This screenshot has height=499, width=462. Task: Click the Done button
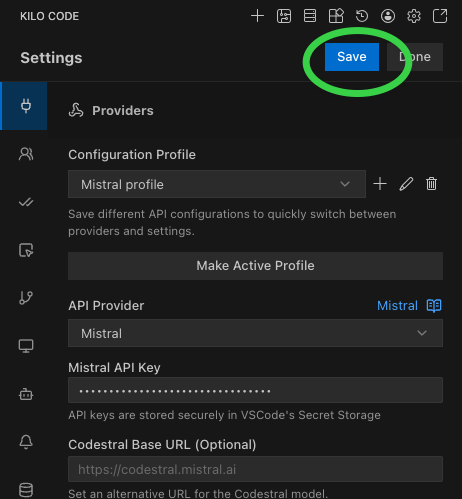point(415,57)
